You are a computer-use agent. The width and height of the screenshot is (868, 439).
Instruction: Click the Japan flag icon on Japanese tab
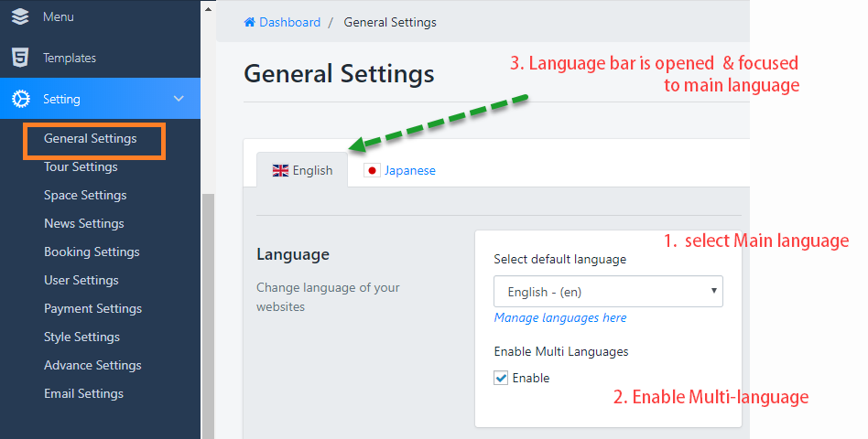click(x=372, y=170)
